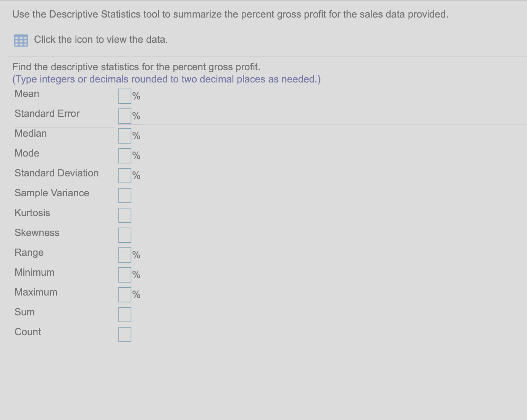Screen dimensions: 527x420
Task: Click the Find the descriptive statistics heading
Action: [136, 67]
